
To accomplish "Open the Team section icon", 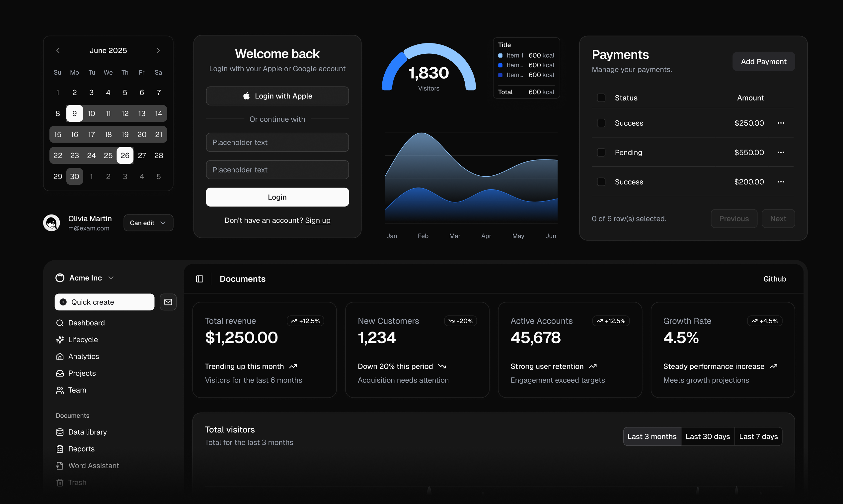I will (60, 390).
